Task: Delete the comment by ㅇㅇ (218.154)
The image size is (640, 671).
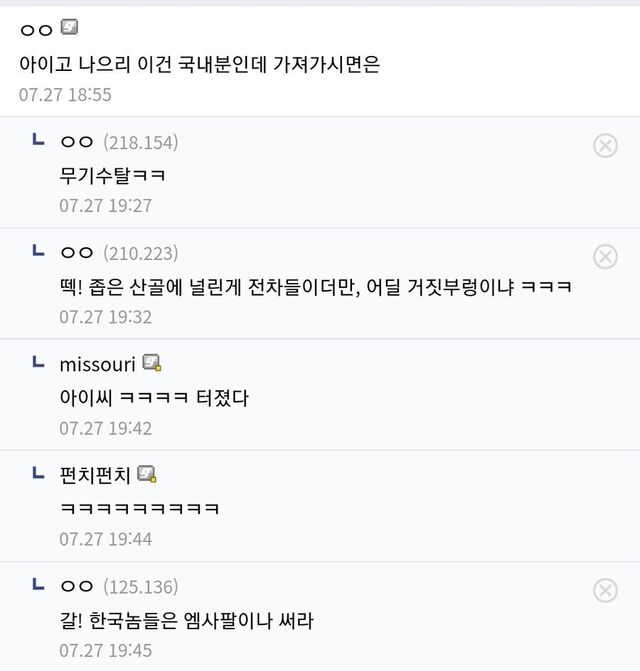Action: (605, 146)
